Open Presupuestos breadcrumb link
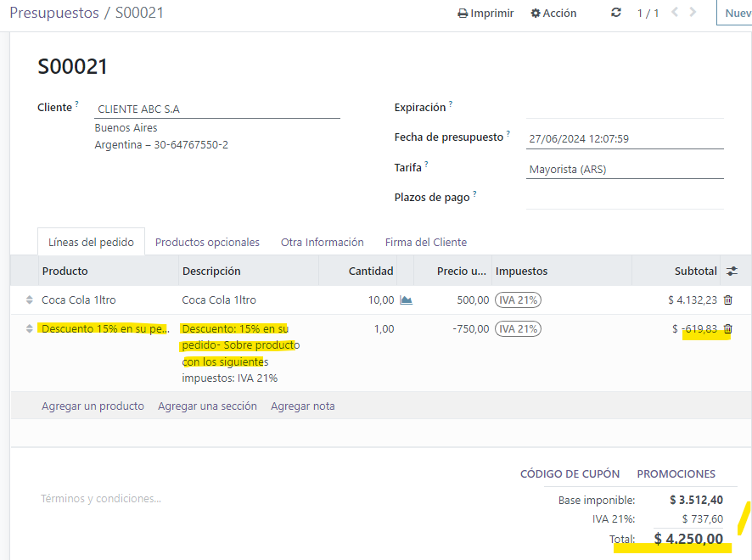 (x=54, y=13)
